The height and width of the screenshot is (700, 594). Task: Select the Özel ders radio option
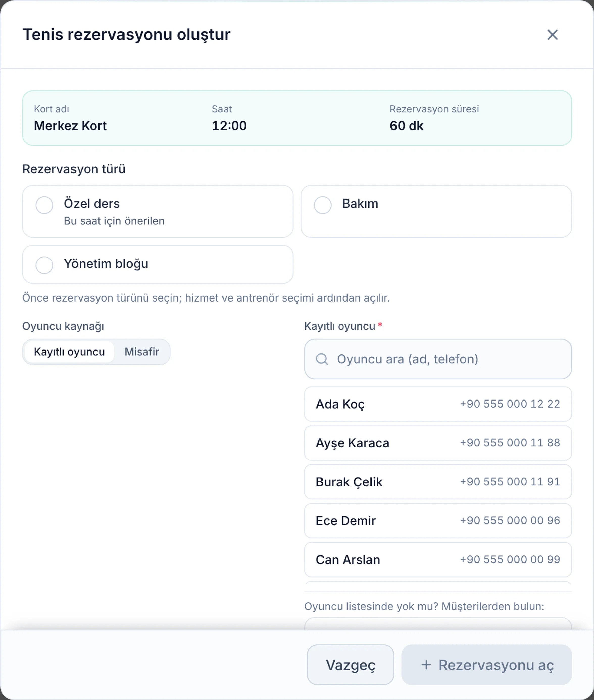[158, 211]
